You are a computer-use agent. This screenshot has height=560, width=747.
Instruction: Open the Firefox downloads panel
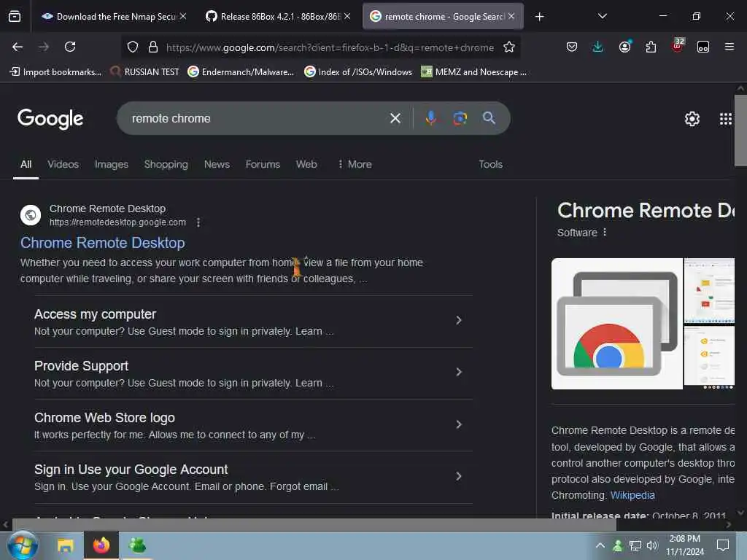pyautogui.click(x=598, y=47)
